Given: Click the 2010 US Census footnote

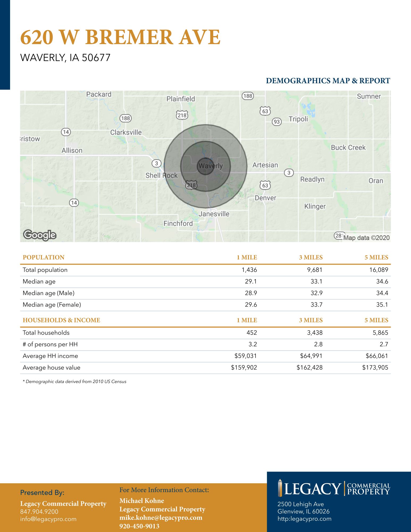Looking at the screenshot, I should coord(74,382).
